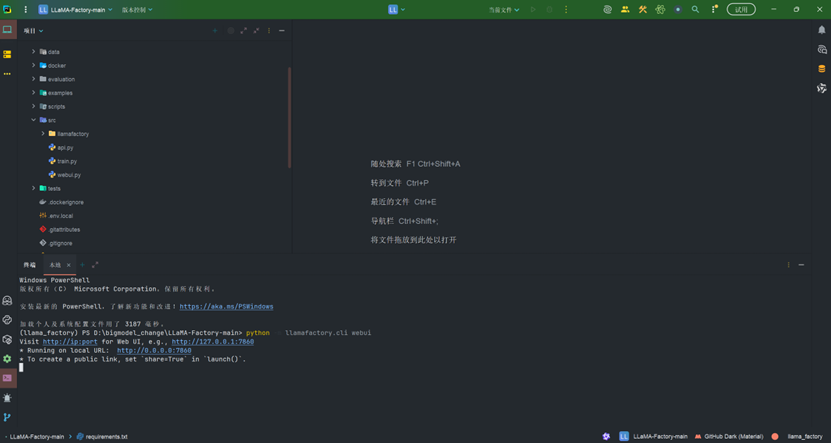831x443 pixels.
Task: Expand the examples folder
Action: click(x=33, y=93)
